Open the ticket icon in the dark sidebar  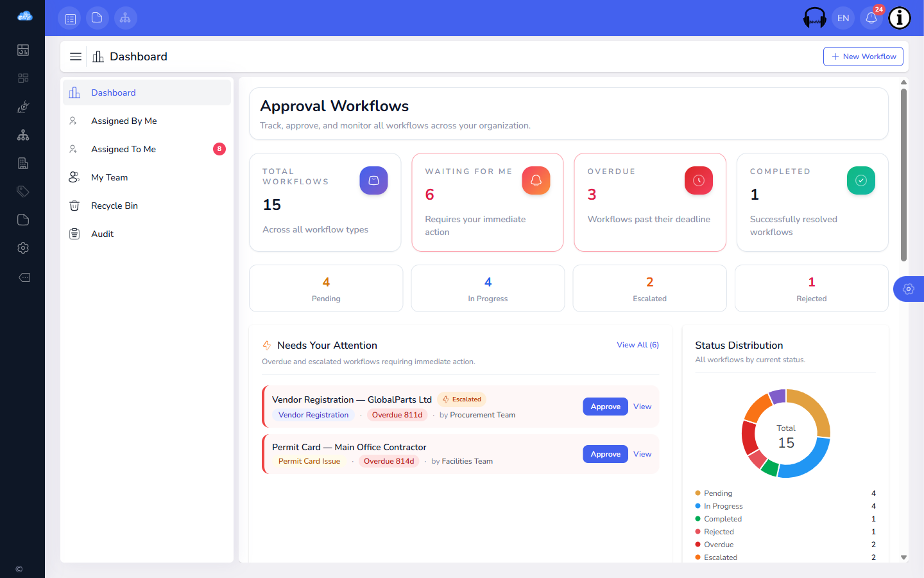pos(24,277)
